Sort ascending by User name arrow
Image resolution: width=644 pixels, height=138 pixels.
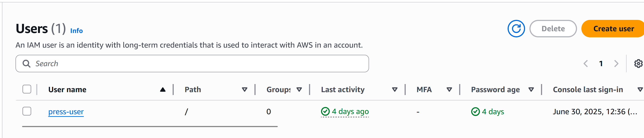tap(163, 90)
